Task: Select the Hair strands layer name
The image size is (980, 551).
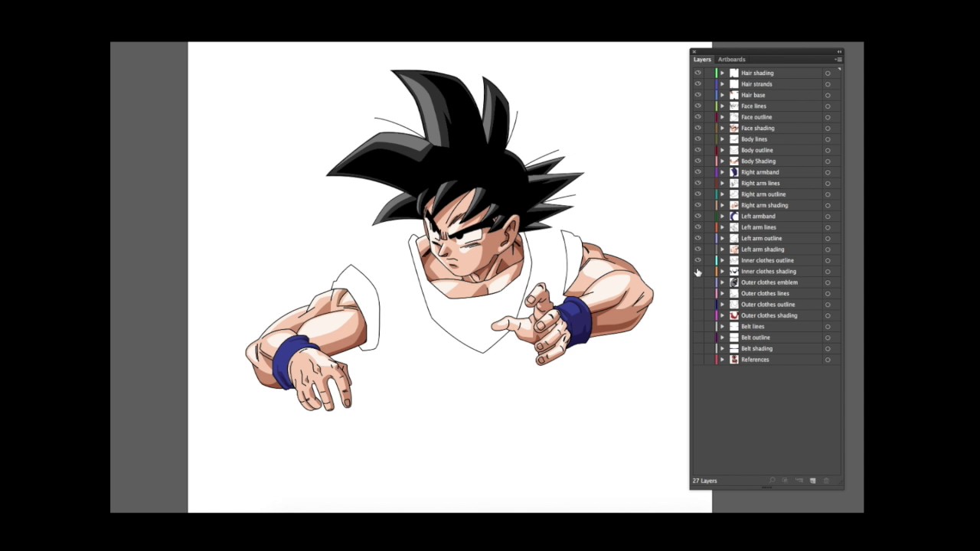Action: [756, 84]
